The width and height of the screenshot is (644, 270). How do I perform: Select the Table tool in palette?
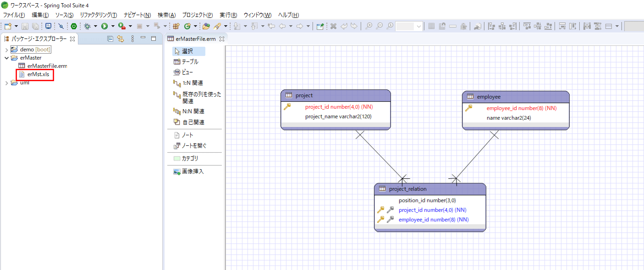(186, 62)
